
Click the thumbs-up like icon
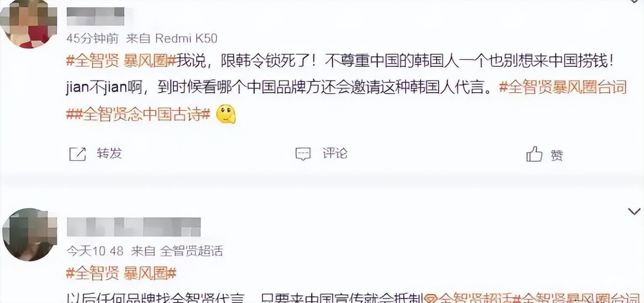tap(534, 154)
